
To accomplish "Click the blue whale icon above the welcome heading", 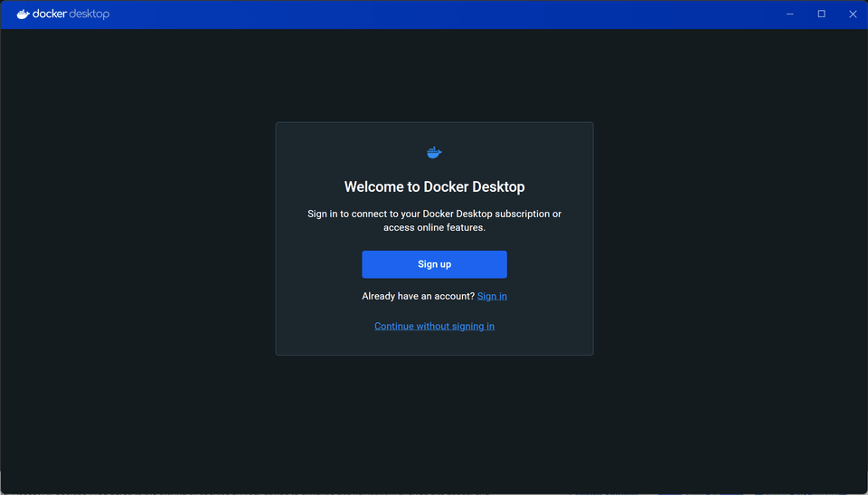I will [434, 153].
